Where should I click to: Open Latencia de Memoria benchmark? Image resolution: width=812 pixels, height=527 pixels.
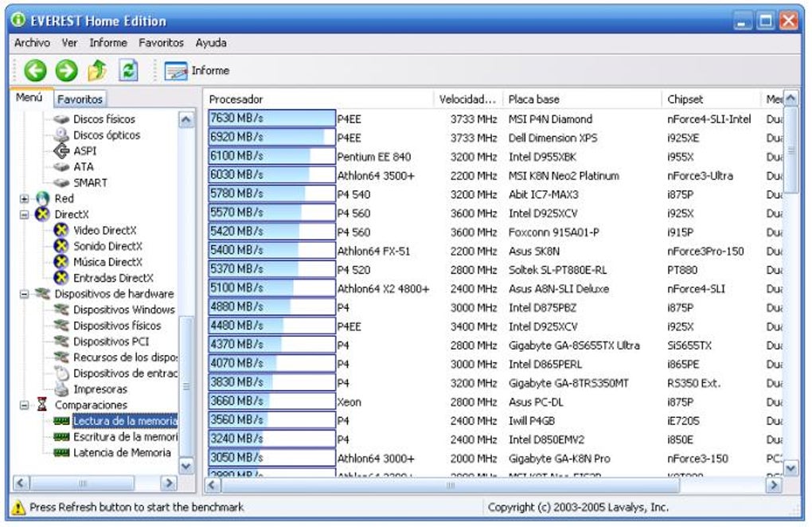[122, 453]
